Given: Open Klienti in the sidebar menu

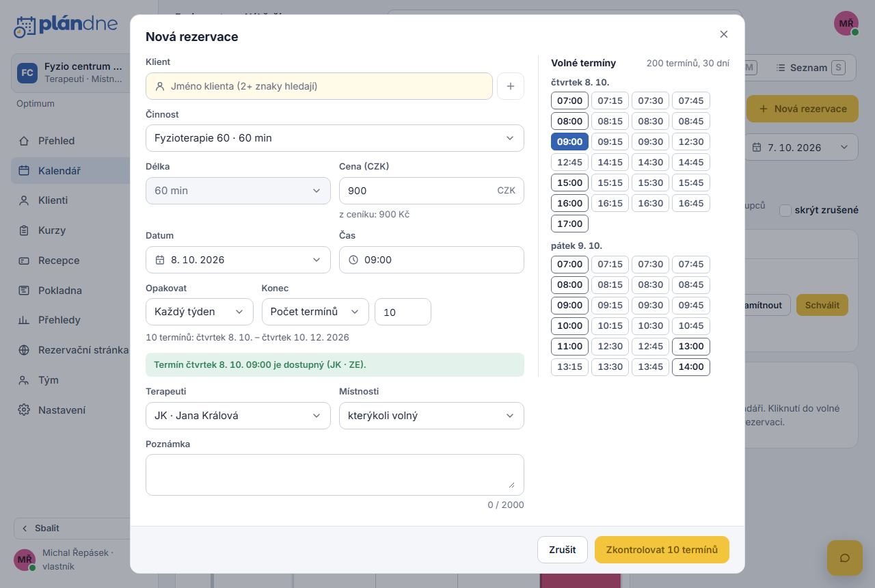Looking at the screenshot, I should [70, 200].
